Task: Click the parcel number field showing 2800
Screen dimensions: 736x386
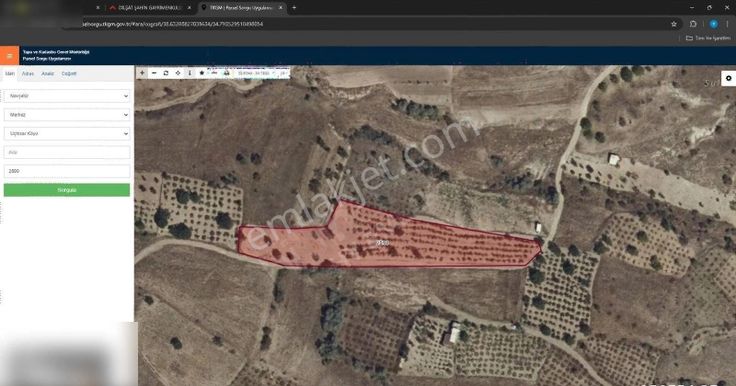Action: (x=67, y=171)
